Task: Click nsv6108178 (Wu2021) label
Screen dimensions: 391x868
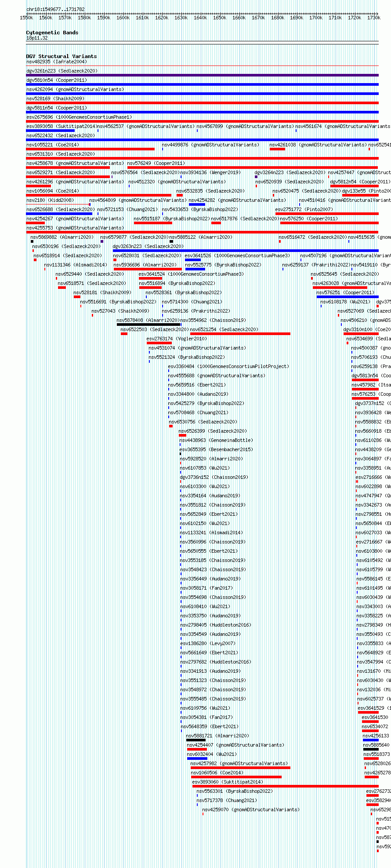Action: [346, 302]
